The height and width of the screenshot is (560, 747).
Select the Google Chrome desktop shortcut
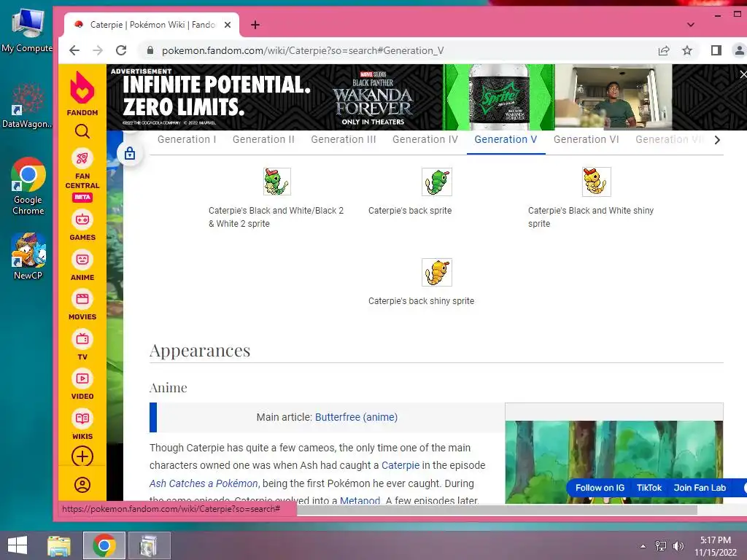[x=28, y=186]
